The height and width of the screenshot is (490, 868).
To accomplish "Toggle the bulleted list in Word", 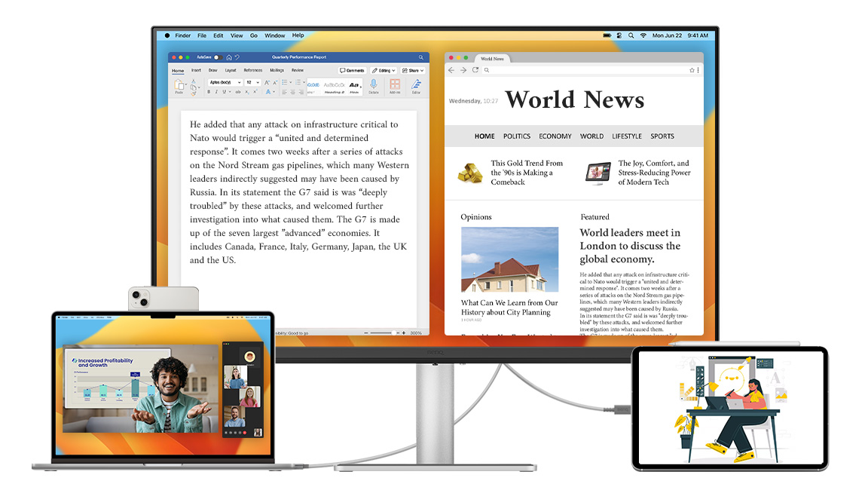I will [x=285, y=82].
